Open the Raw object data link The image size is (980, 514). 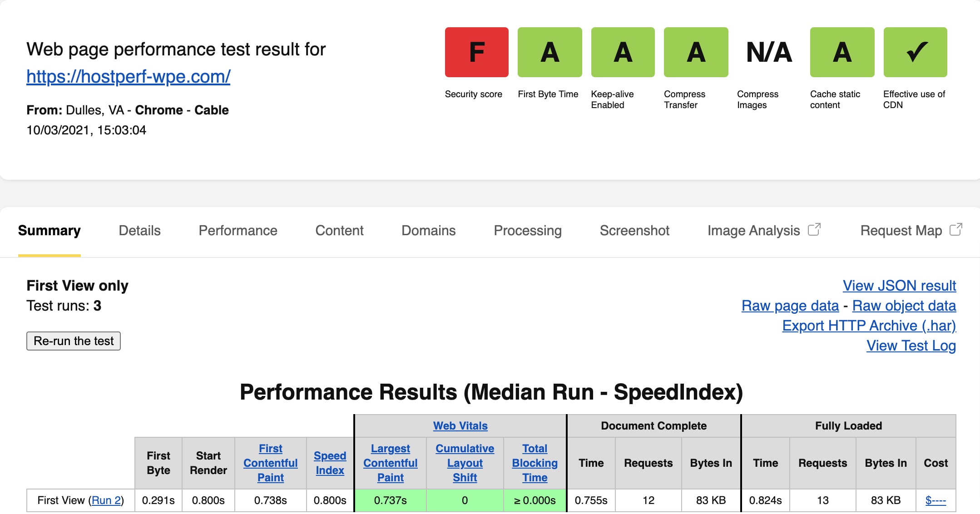tap(904, 306)
